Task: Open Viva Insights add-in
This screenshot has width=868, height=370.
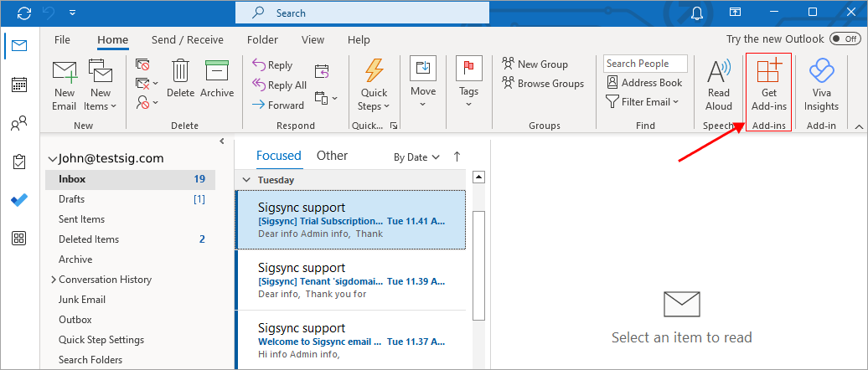Action: [x=820, y=84]
